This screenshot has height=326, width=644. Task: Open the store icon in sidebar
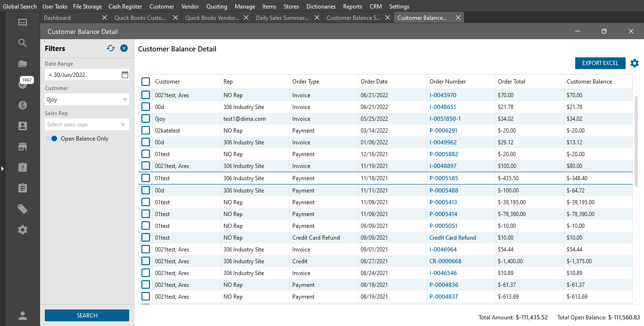coord(22,147)
